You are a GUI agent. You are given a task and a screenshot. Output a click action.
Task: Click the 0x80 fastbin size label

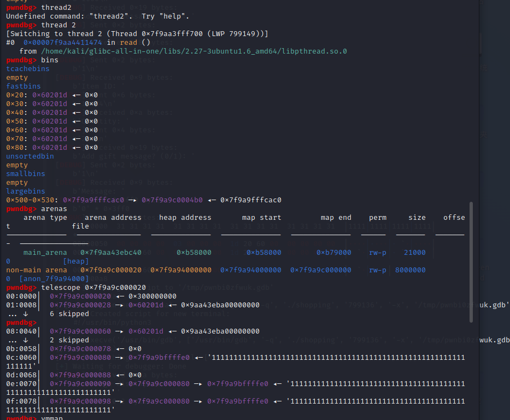pyautogui.click(x=15, y=148)
